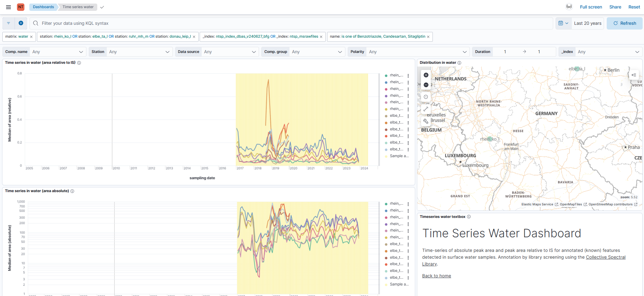Click the Refresh button
Viewport: 644px width, 296px height.
click(x=624, y=23)
